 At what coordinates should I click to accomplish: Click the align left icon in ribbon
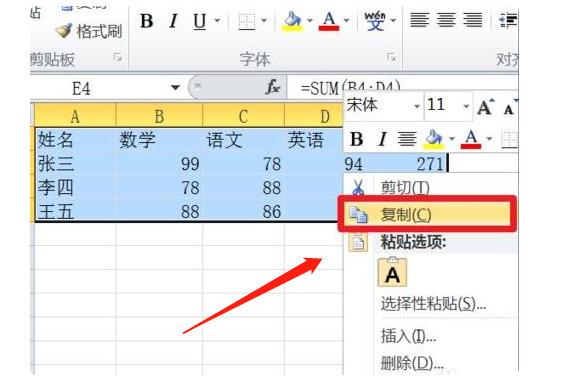tap(420, 20)
